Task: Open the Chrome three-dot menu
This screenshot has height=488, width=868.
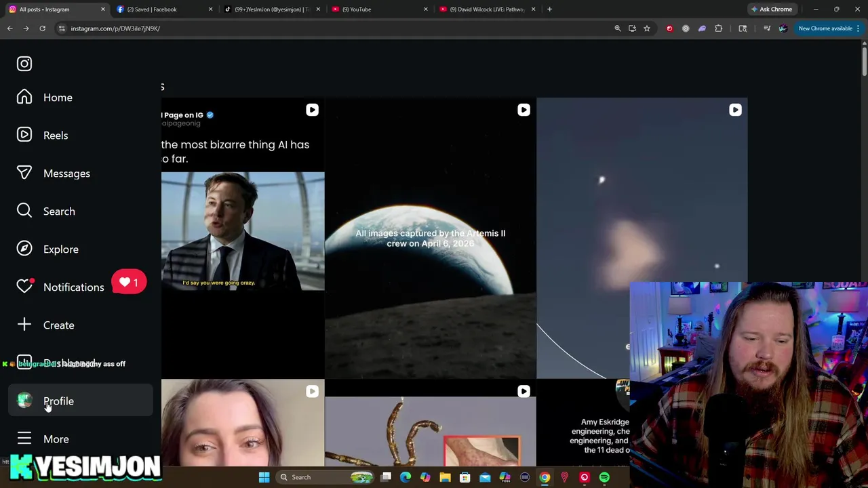Action: coord(859,28)
